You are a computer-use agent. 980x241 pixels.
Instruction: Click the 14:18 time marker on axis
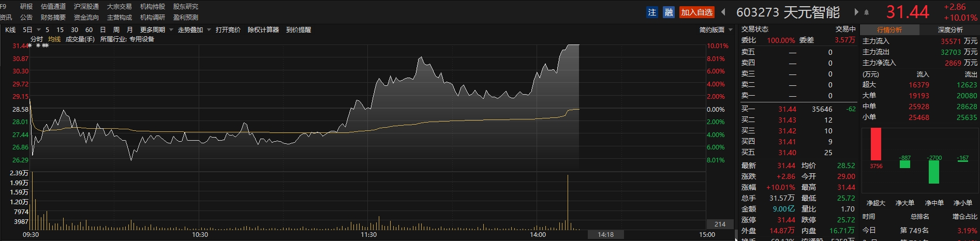coord(605,235)
